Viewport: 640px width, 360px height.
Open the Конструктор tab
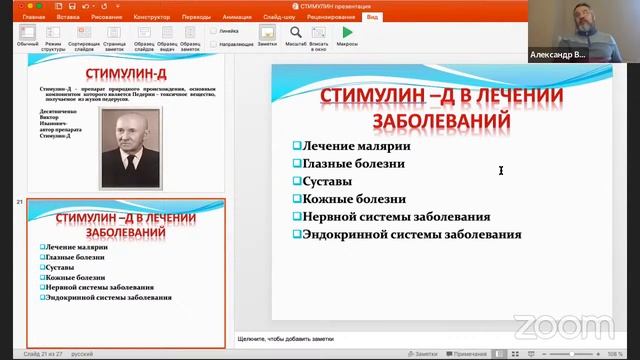tap(151, 17)
